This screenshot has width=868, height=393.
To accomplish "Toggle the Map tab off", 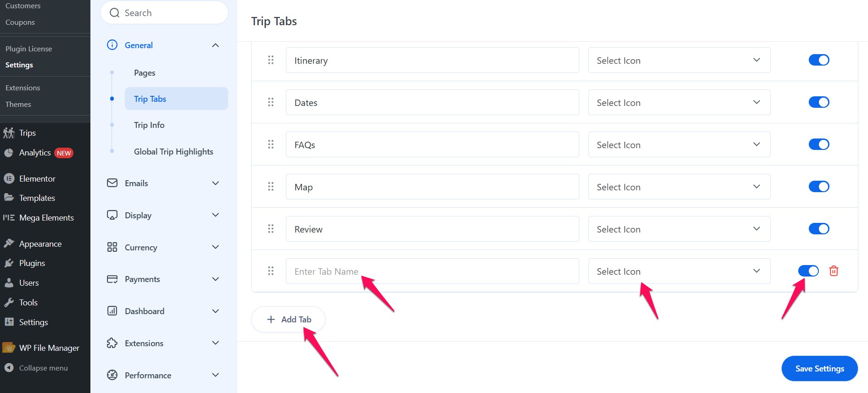I will pyautogui.click(x=819, y=186).
